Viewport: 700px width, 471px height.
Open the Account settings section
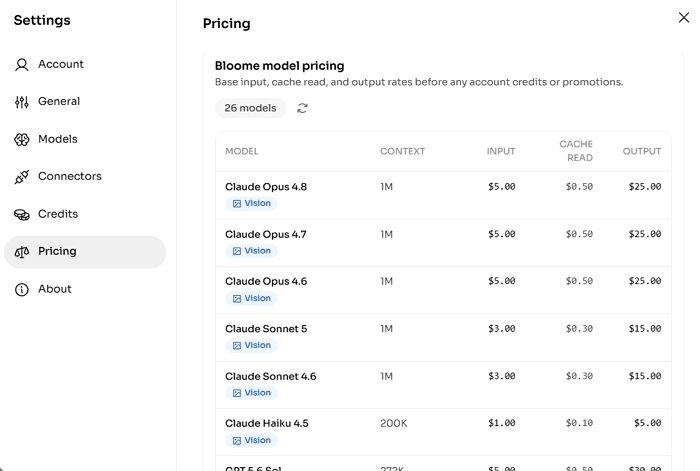point(85,64)
